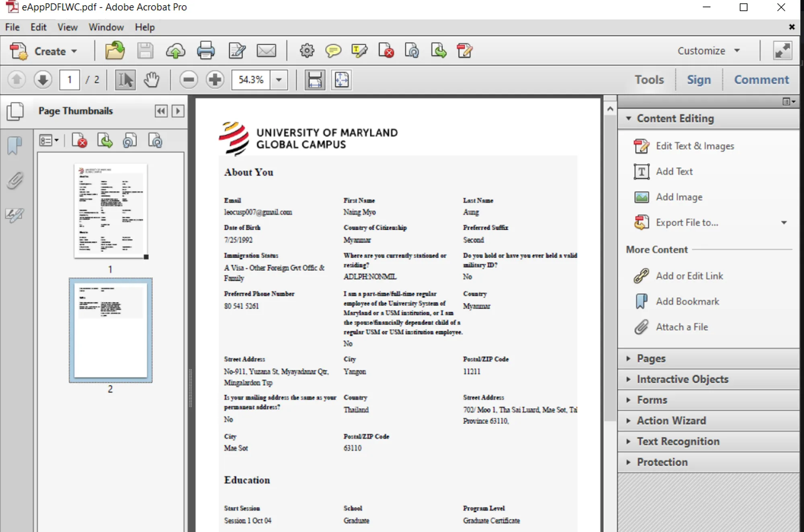
Task: Open the Bookmarks navigation panel icon
Action: coord(14,146)
